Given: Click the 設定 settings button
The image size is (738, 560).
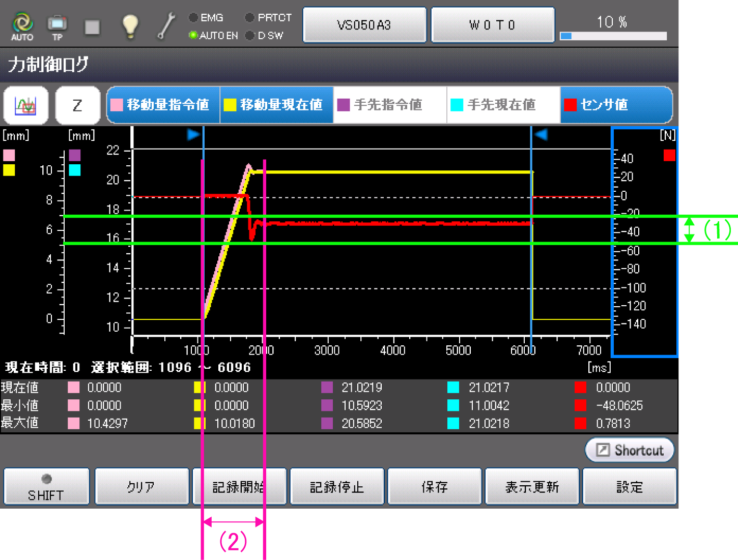Looking at the screenshot, I should pyautogui.click(x=630, y=487).
